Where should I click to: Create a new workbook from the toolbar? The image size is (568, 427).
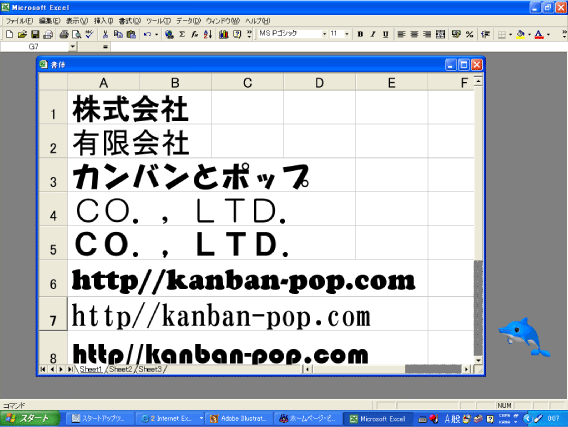9,34
